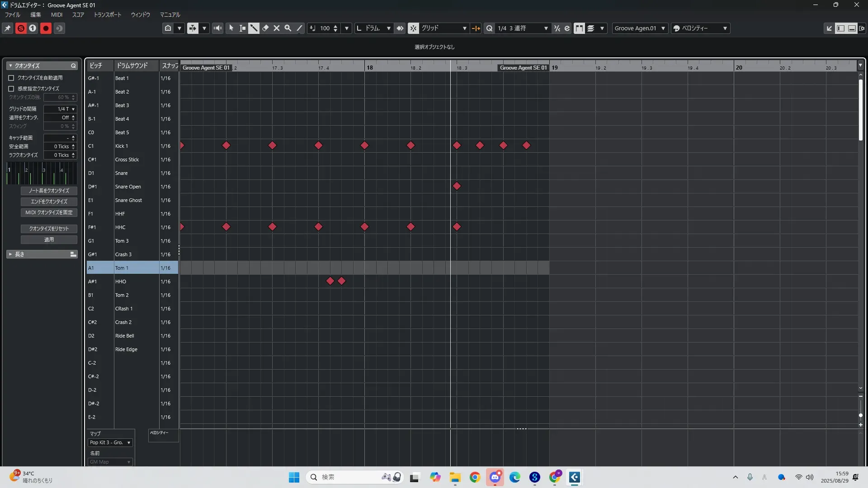Select the Mute tool
868x488 pixels.
click(x=277, y=28)
